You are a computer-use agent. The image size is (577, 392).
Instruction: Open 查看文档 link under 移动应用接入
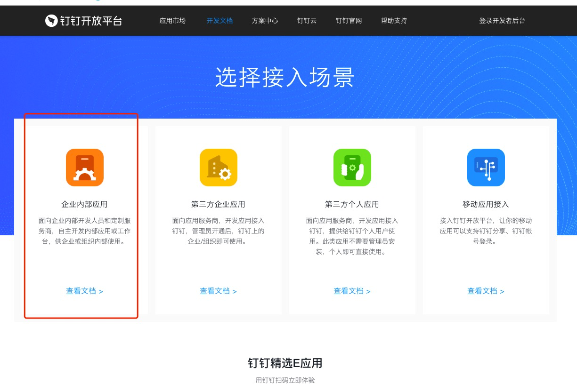click(486, 291)
